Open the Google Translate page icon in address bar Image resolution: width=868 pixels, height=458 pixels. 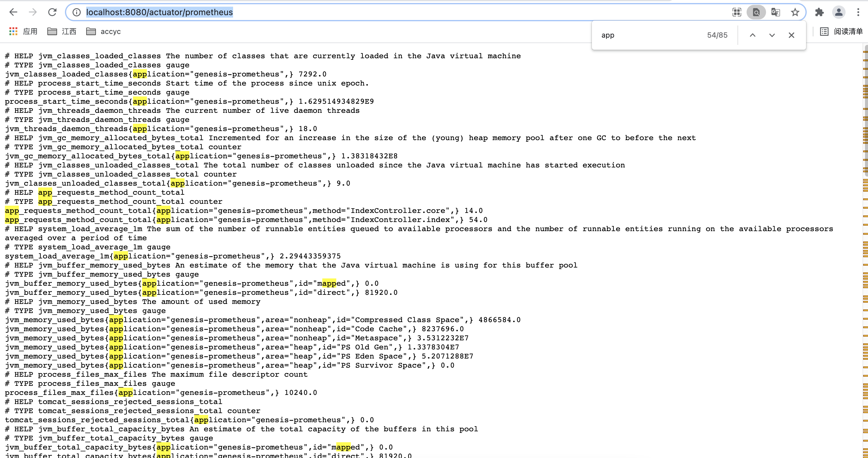pos(775,12)
